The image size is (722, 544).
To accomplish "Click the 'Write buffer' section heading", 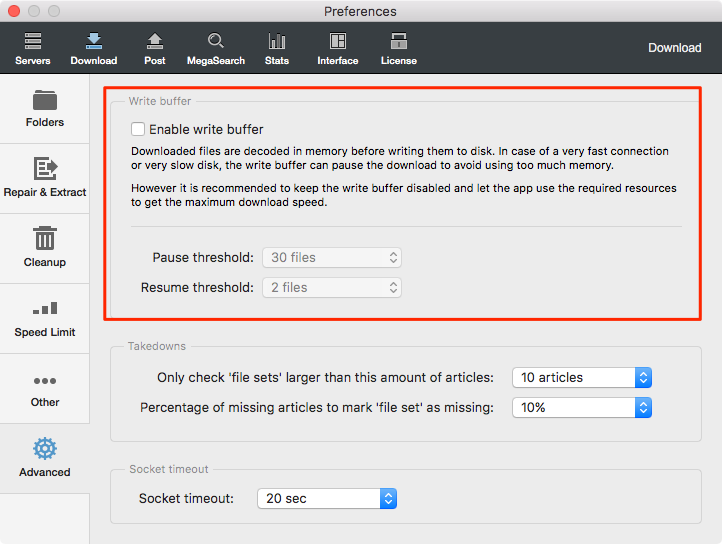I will [160, 101].
